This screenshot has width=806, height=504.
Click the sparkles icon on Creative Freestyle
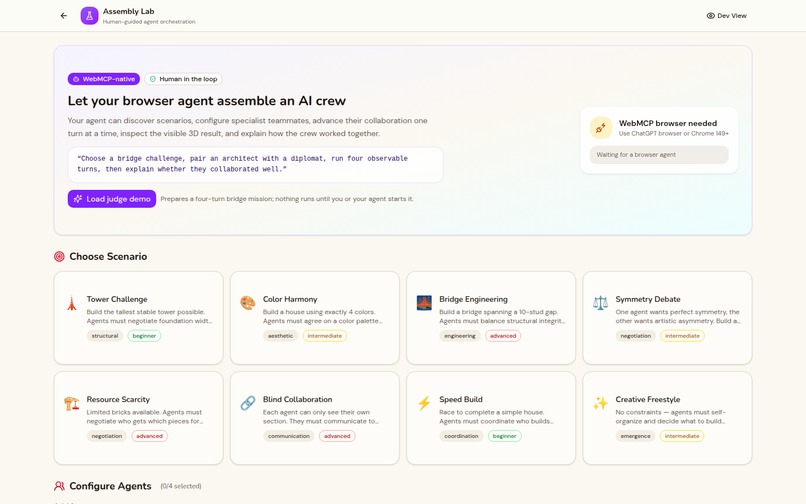(600, 403)
